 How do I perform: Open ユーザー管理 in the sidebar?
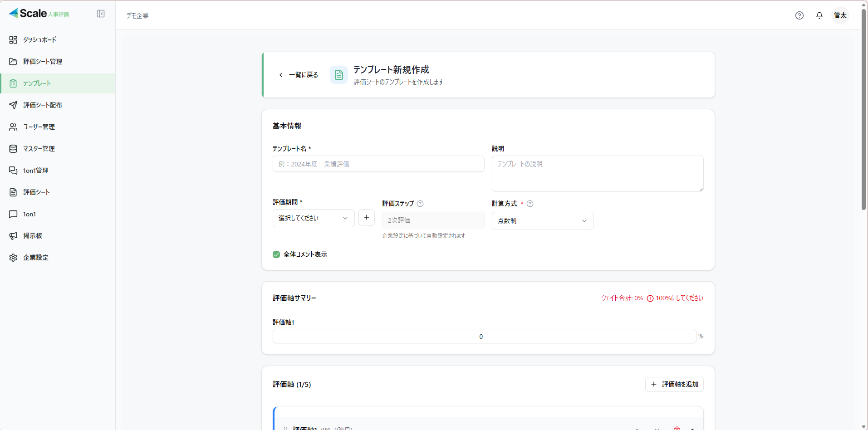pos(39,127)
